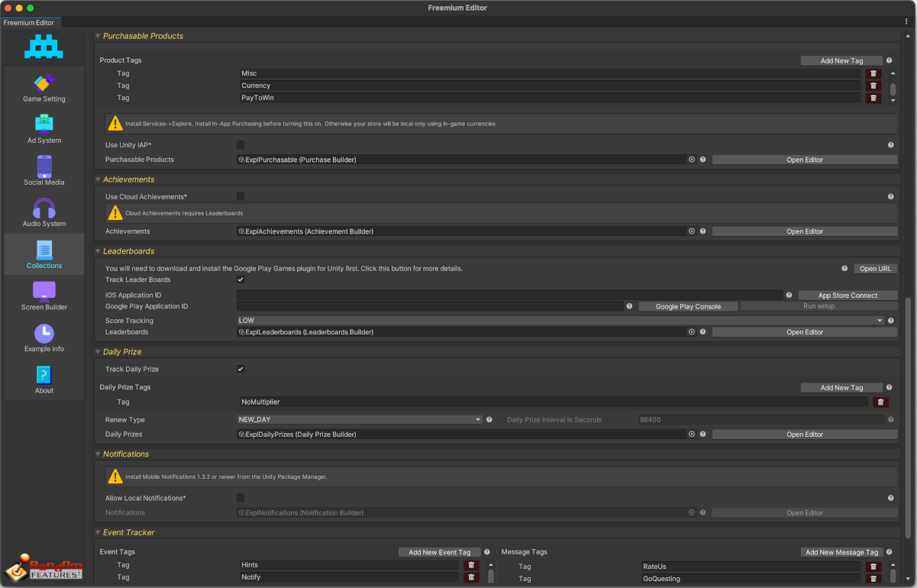Delete the PayToWin tag with trash icon
This screenshot has width=917, height=588.
[x=873, y=98]
